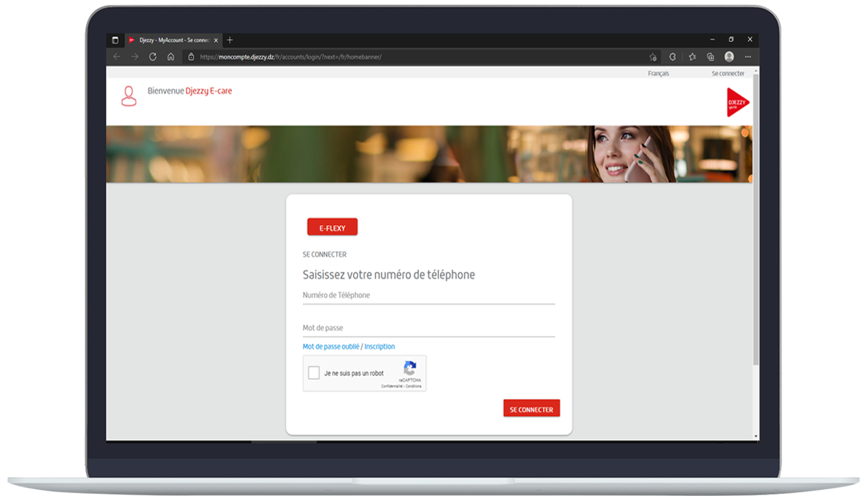Focus the Mot de passe field

pos(429,328)
